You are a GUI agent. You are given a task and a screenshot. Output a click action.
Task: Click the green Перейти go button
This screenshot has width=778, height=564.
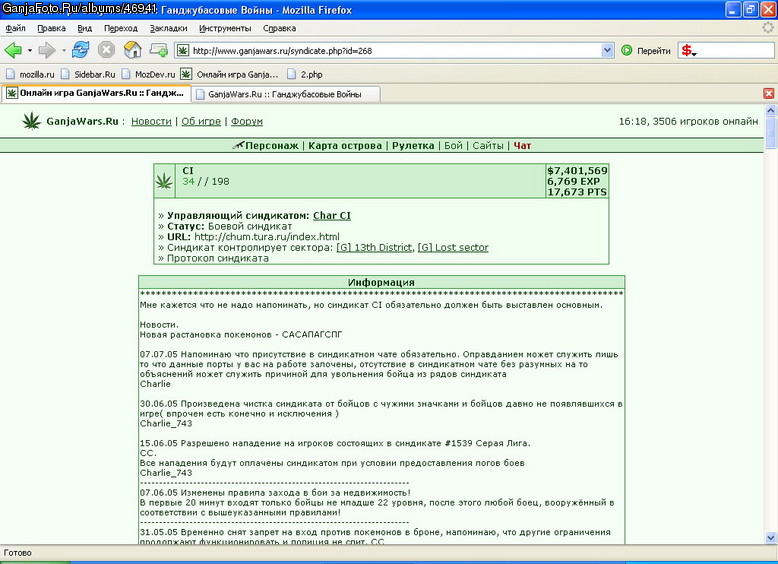coord(646,51)
